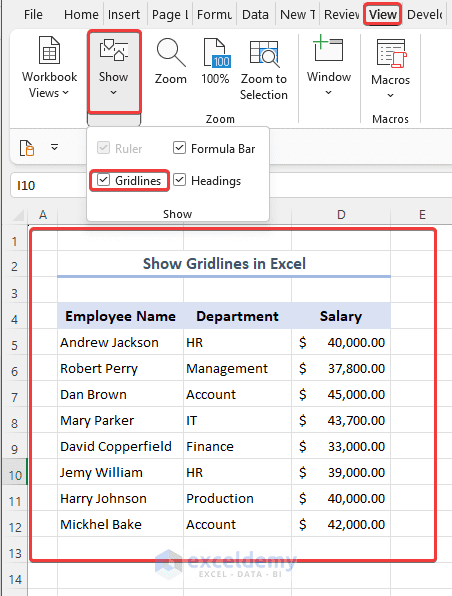Click the Management department cell
The height and width of the screenshot is (596, 452).
pyautogui.click(x=238, y=368)
